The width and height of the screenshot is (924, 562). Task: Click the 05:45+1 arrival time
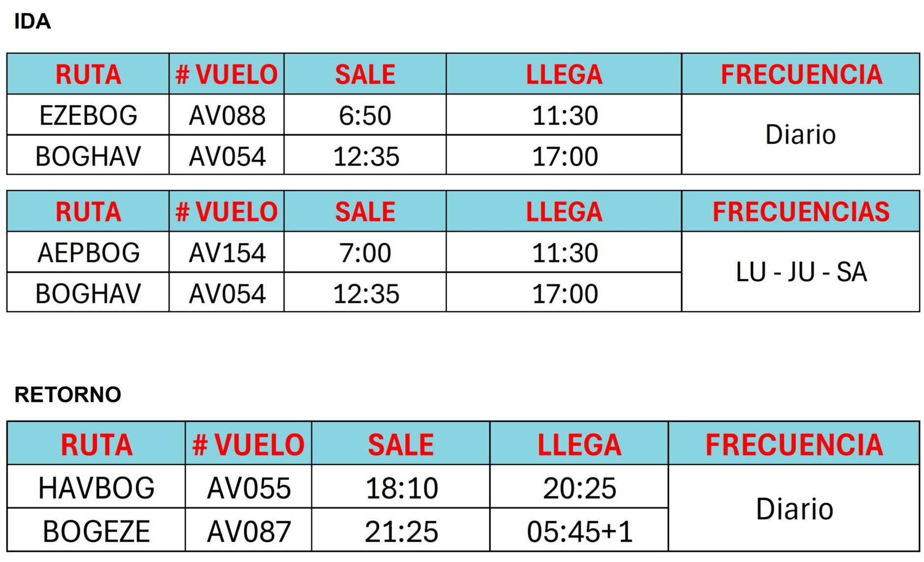coord(580,532)
